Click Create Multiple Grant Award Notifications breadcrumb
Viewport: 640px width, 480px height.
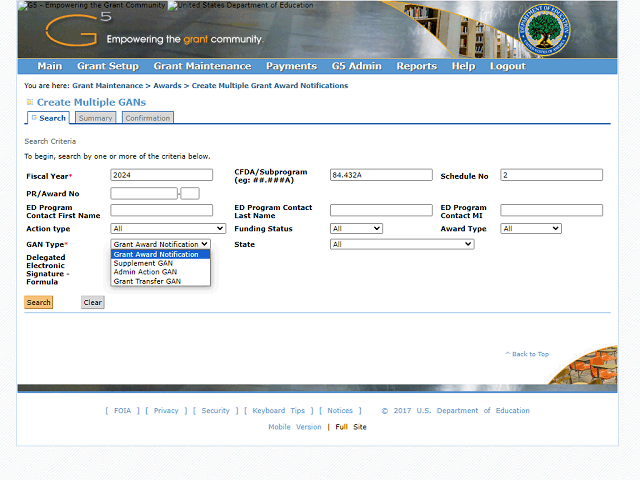270,86
